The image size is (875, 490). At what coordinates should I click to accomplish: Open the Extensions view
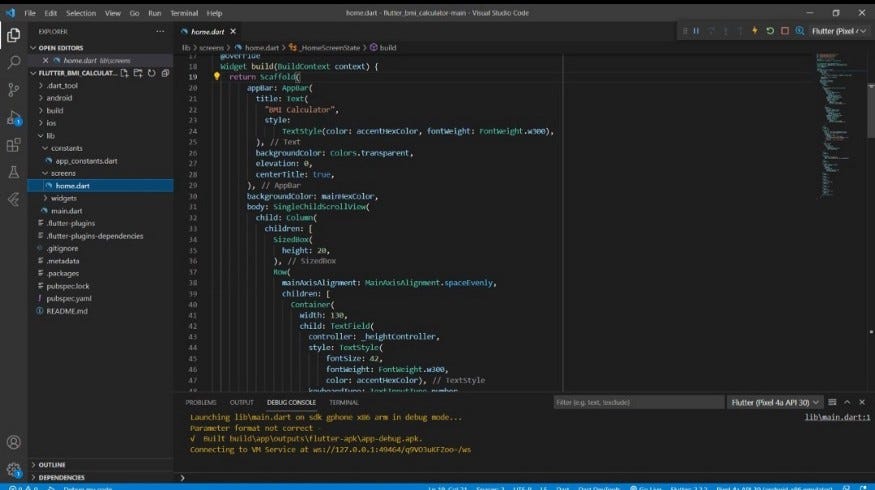click(x=13, y=145)
